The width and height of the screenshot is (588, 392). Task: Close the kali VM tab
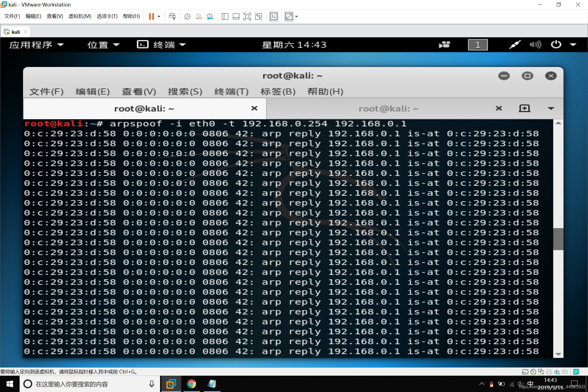coord(26,32)
